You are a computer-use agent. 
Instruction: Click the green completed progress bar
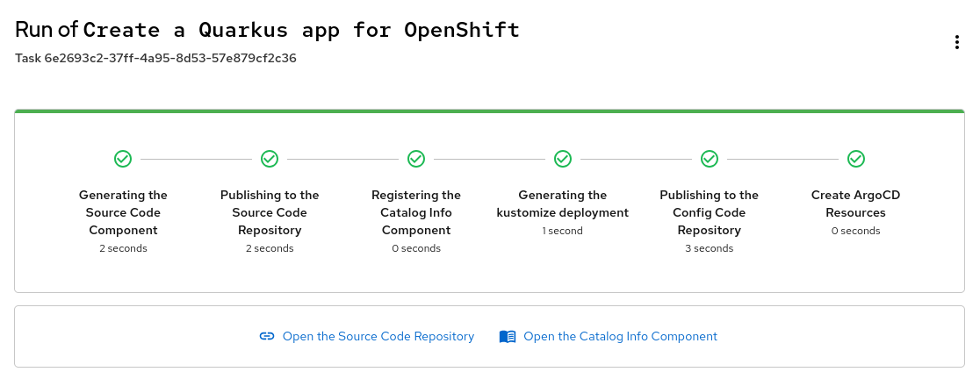[489, 111]
